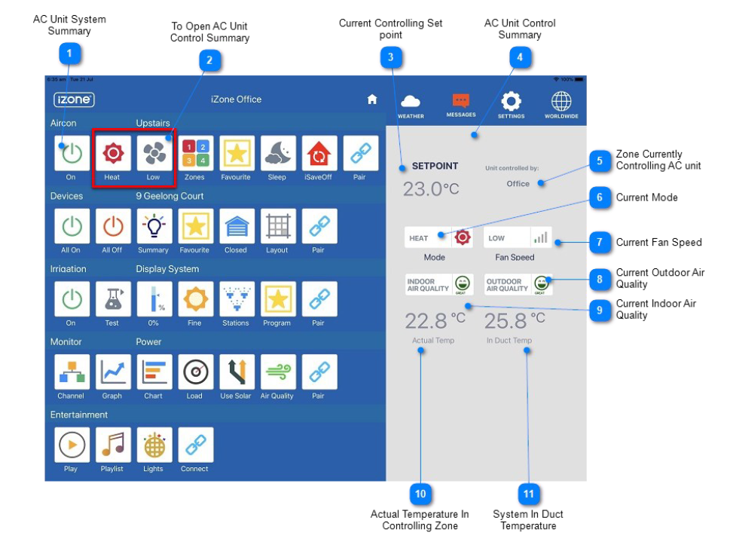Open the Devices Layout grid icon
The image size is (730, 560).
278,226
